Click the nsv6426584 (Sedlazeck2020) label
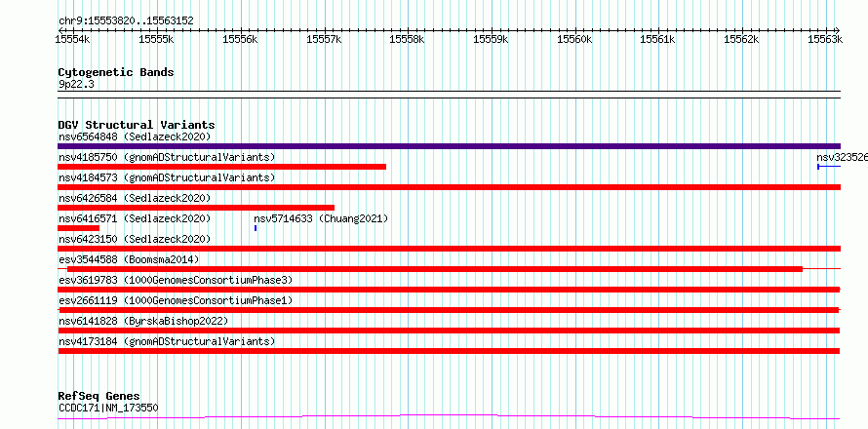 [135, 198]
